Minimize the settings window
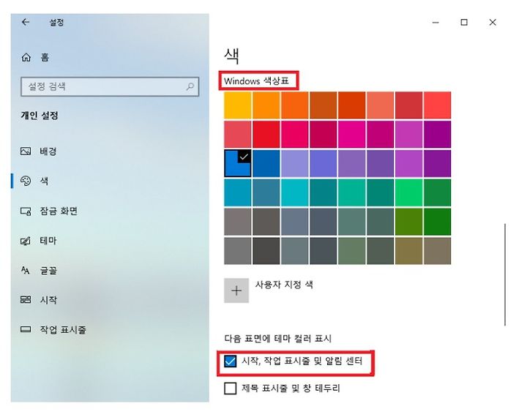Screen dimensions: 527x420 pyautogui.click(x=436, y=23)
